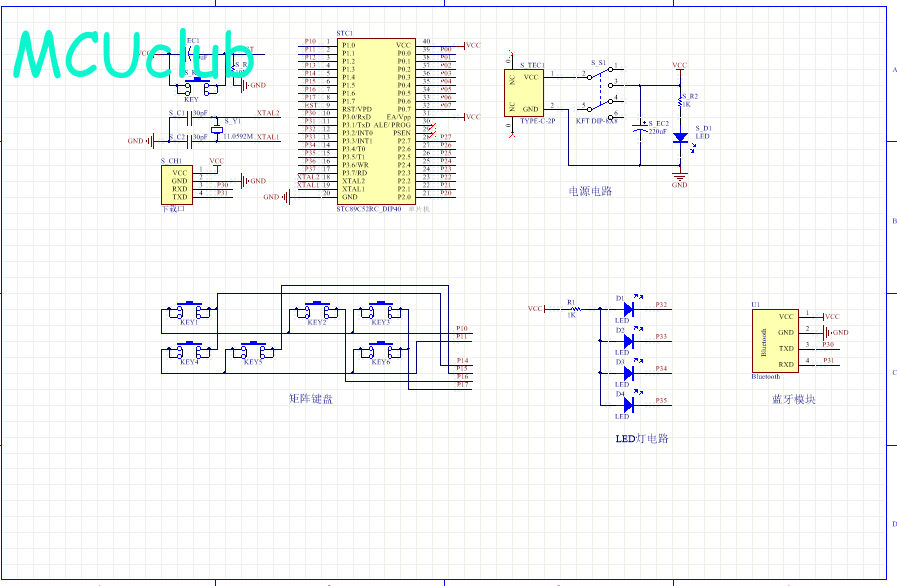Select the KEY3 push button symbol
The width and height of the screenshot is (897, 586).
[381, 311]
